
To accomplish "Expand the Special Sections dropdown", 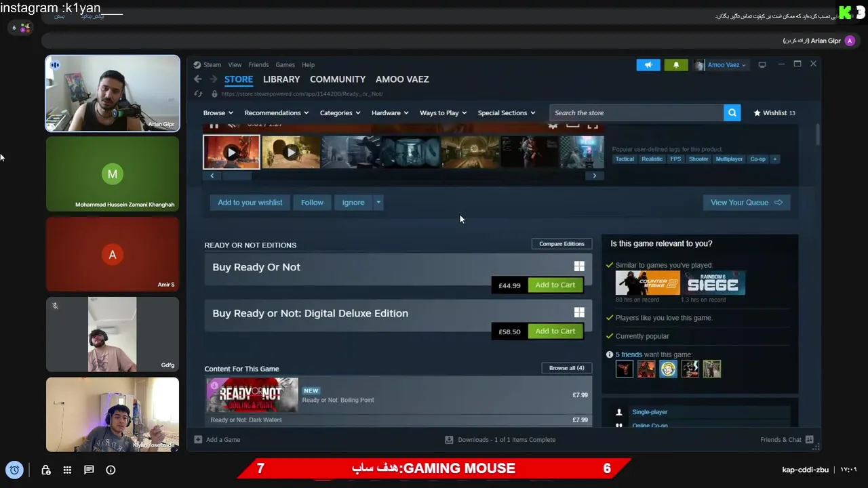I will [x=507, y=113].
